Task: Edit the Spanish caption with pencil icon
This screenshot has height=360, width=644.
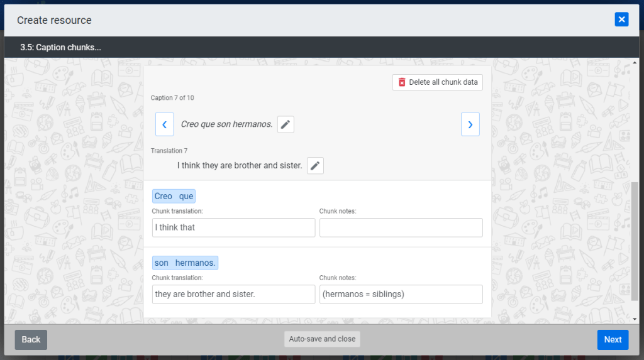Action: point(286,124)
